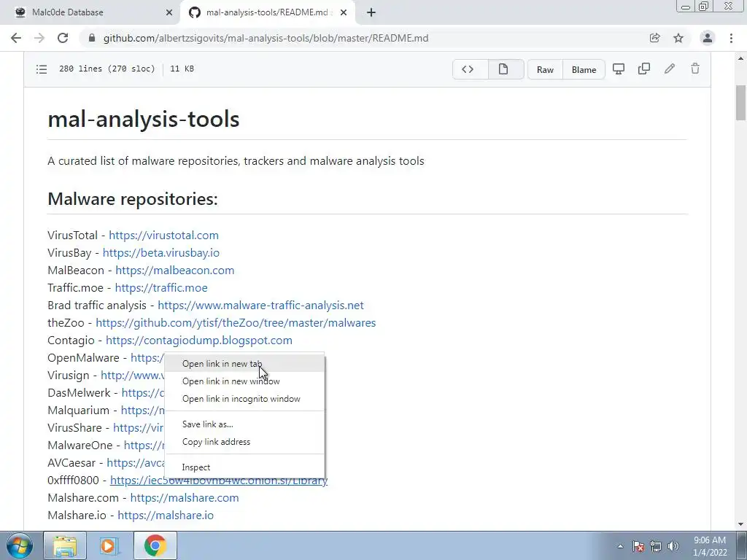This screenshot has height=560, width=747.
Task: Open the Chrome profile avatar
Action: coord(708,38)
